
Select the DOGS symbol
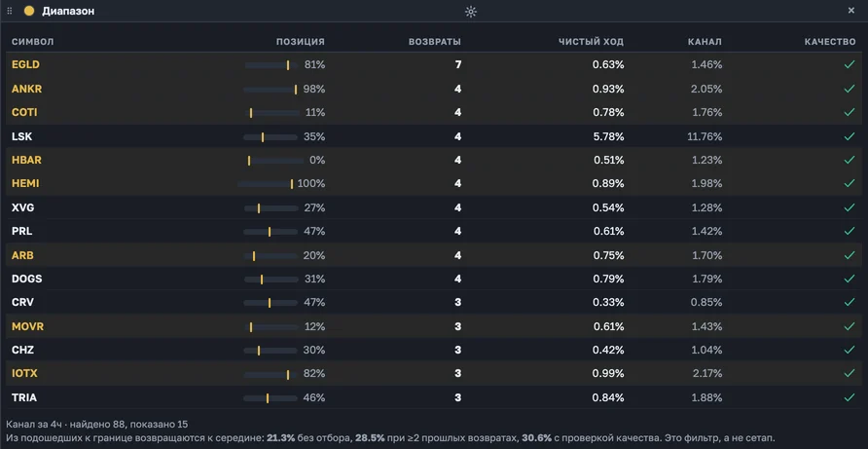tap(26, 279)
